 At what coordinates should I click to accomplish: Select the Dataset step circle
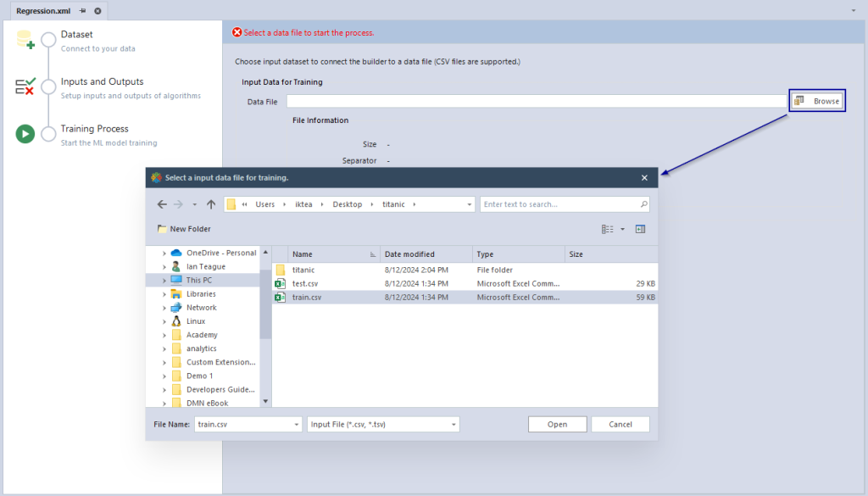(x=48, y=40)
